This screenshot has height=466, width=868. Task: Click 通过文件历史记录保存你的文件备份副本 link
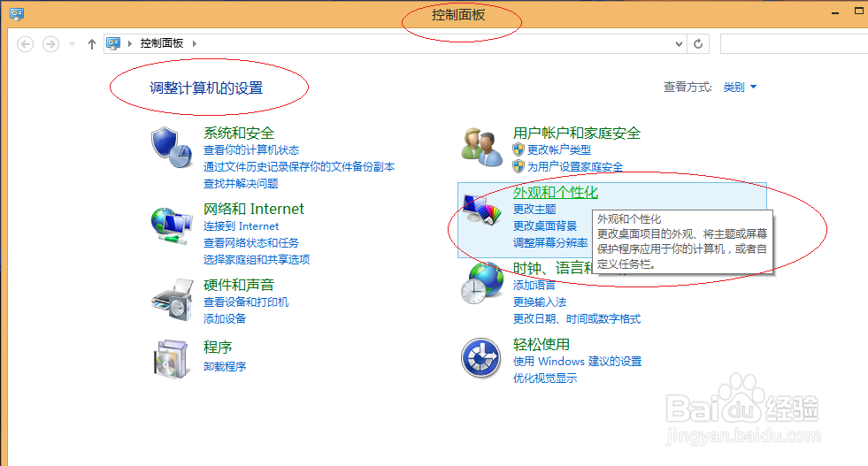click(299, 166)
